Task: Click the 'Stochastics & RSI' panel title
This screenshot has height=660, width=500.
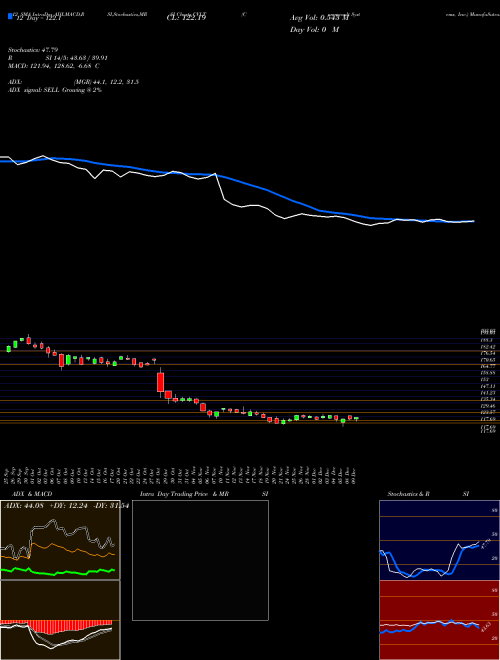Action: [x=428, y=494]
